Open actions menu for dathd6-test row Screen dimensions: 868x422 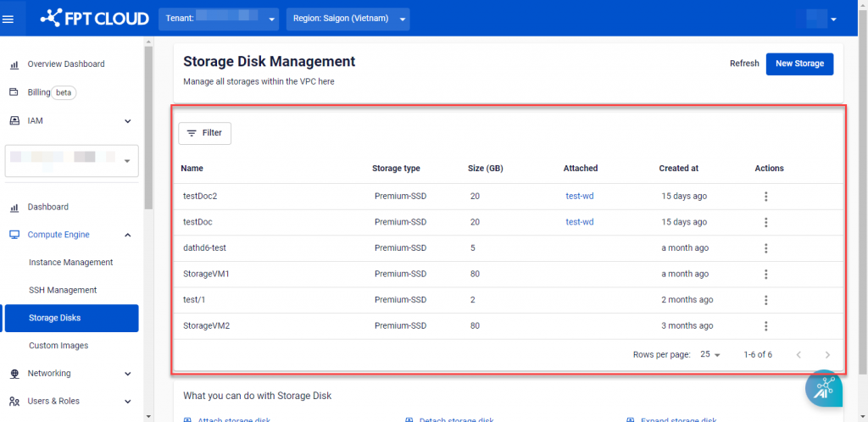coord(765,248)
